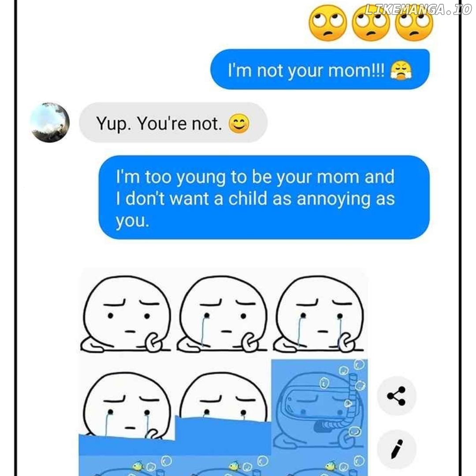Click the LIKEMANGA.IO watermark link

tap(418, 10)
